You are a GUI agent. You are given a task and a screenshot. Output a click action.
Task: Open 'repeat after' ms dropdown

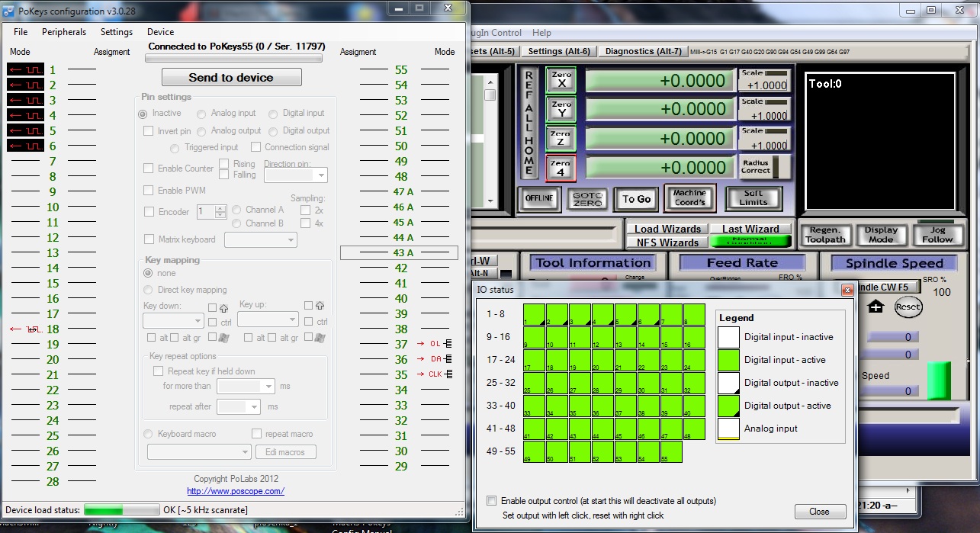[239, 406]
